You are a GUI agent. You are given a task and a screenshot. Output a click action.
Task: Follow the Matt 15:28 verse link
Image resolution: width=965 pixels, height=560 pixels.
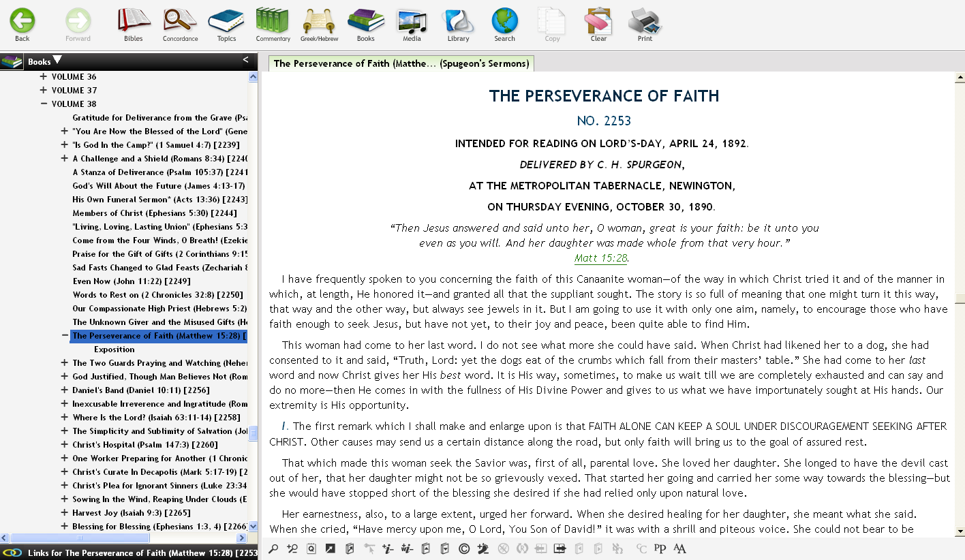click(x=601, y=258)
